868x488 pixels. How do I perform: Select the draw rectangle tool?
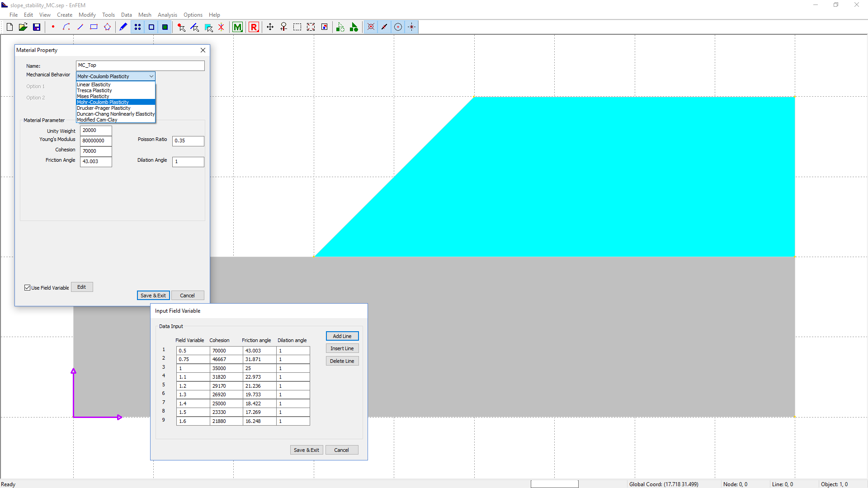click(x=94, y=27)
